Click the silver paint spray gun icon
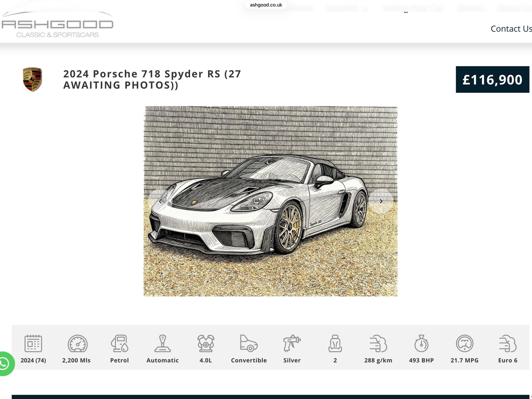532x399 pixels. (x=292, y=343)
